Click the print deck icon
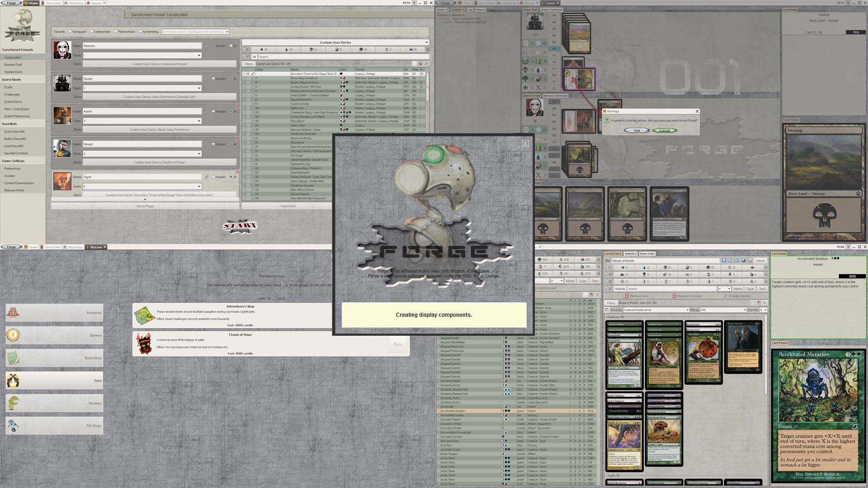This screenshot has height=488, width=868. click(x=750, y=261)
